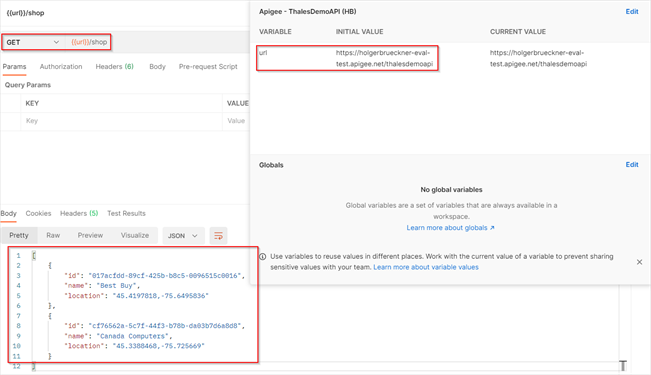Click the 017acfdd id value in response
The height and width of the screenshot is (375, 651).
(x=164, y=276)
